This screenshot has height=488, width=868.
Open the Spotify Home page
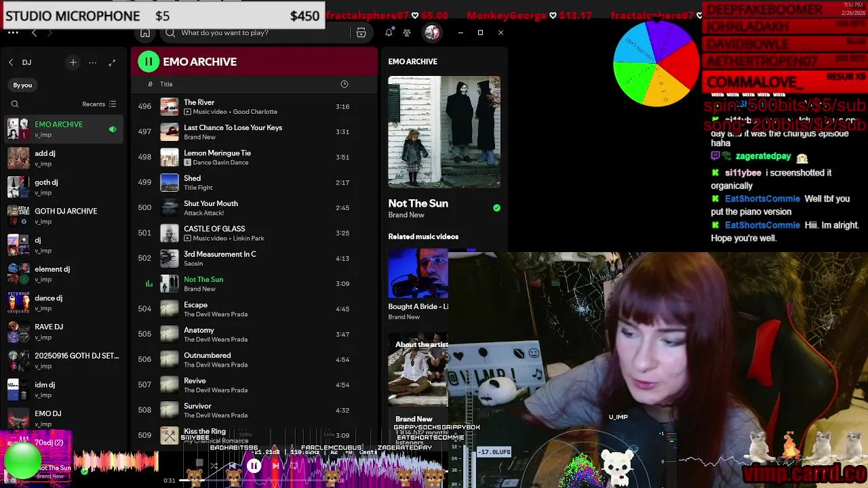[x=145, y=33]
